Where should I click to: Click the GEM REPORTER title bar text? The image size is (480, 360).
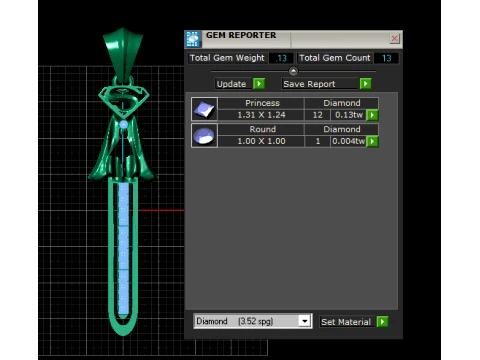pos(241,35)
